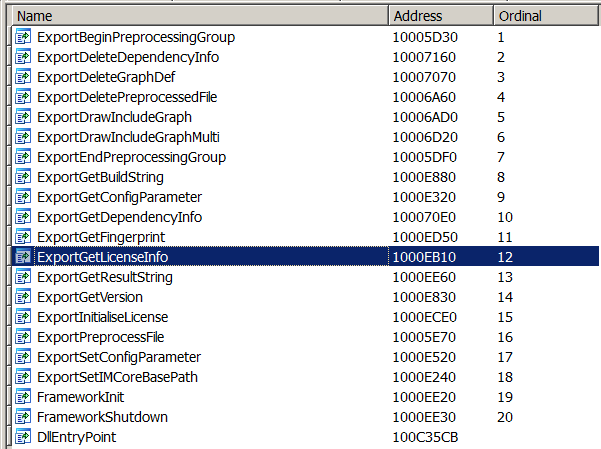Screen dimensions: 601x449
Task: Sort exports by the Address column header
Action: tap(441, 16)
